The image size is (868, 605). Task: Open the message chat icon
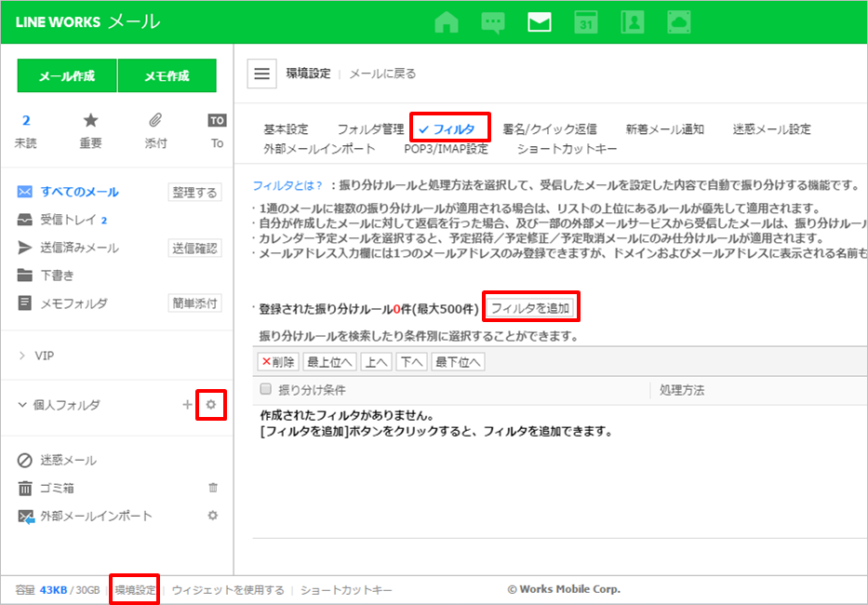(x=493, y=22)
